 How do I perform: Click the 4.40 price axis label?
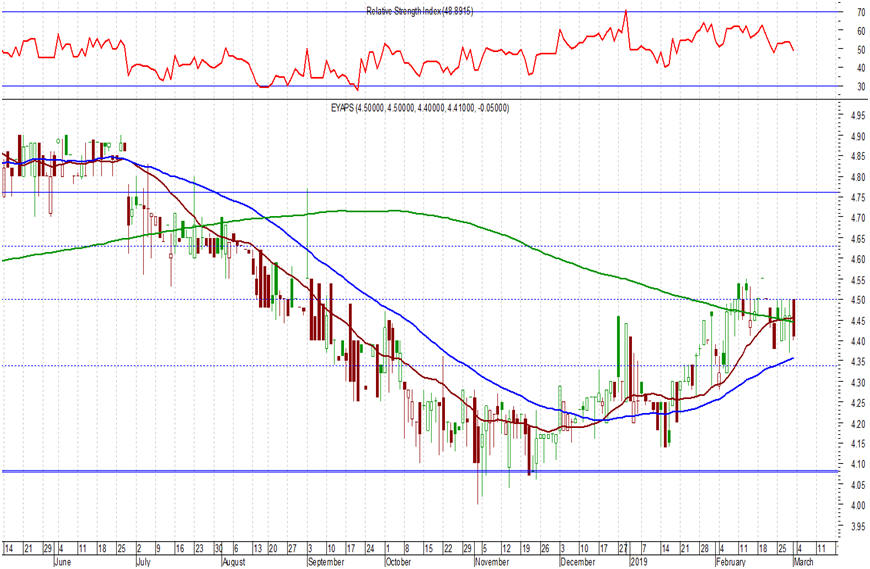858,341
